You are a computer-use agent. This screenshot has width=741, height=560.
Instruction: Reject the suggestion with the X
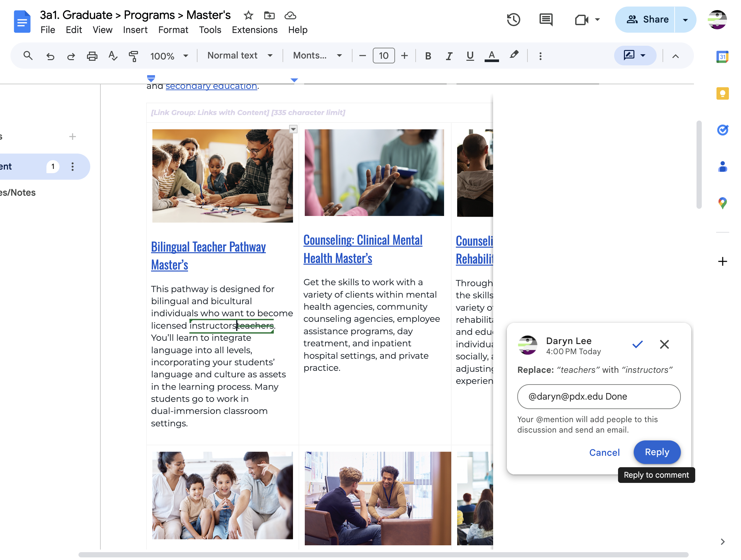[x=664, y=344]
